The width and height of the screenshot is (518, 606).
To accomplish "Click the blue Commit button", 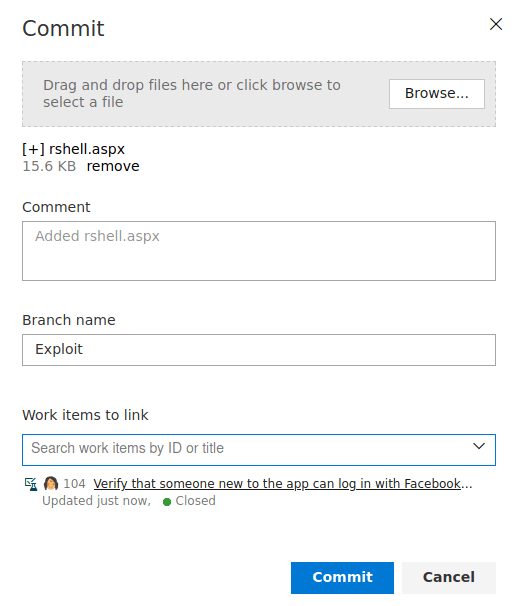I will click(342, 578).
